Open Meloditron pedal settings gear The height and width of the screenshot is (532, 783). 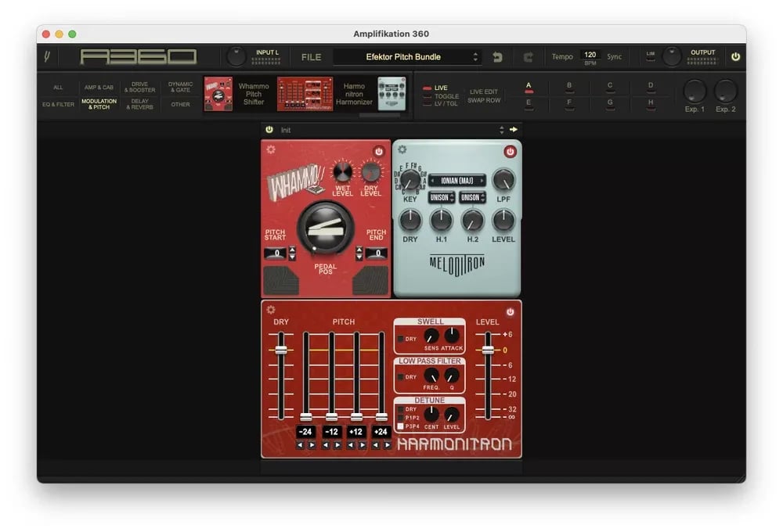point(402,149)
